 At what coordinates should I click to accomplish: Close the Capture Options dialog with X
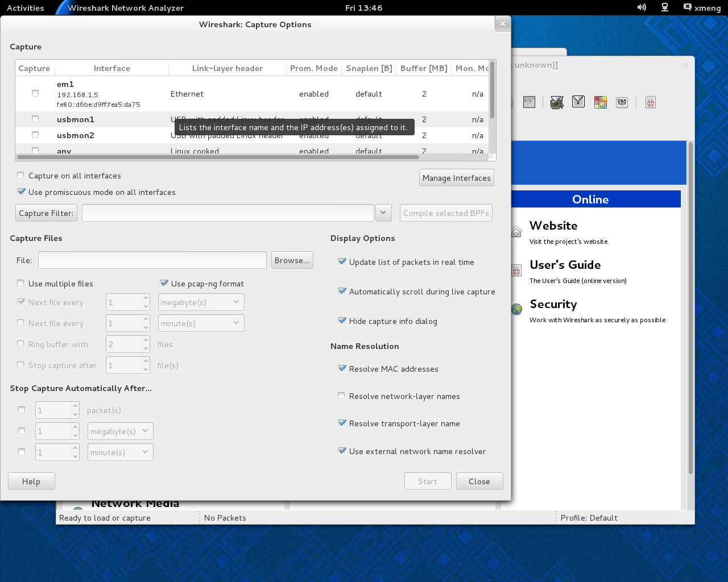tap(502, 24)
